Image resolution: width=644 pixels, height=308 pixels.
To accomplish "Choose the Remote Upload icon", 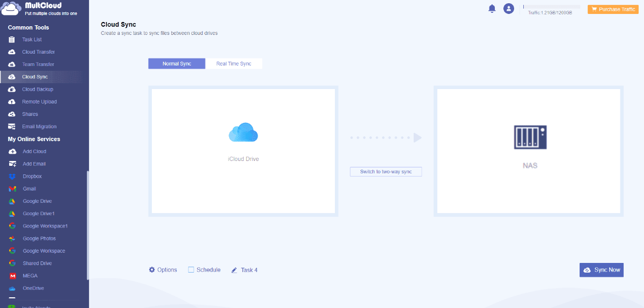I will pyautogui.click(x=12, y=101).
